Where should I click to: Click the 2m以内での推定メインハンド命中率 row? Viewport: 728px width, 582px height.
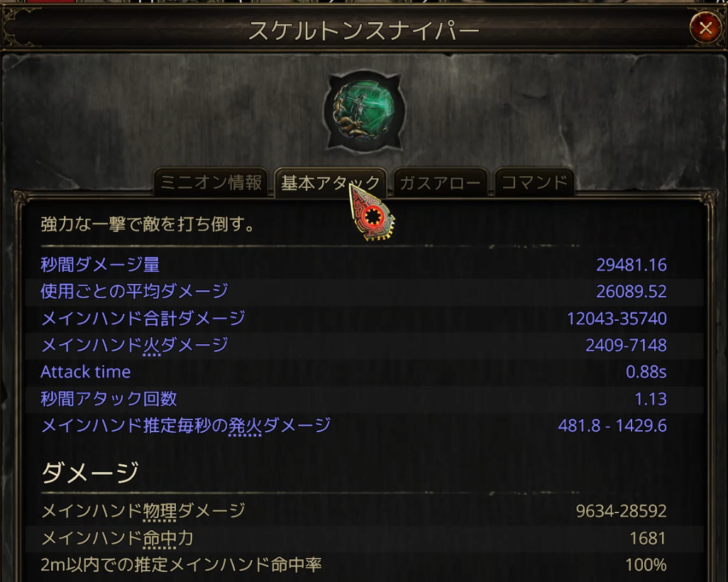tap(364, 565)
